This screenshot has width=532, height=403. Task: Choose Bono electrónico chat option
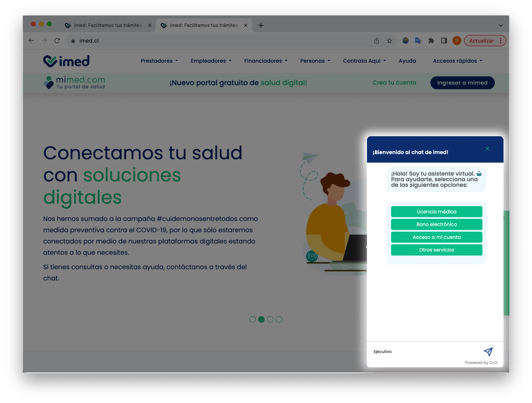pos(436,224)
